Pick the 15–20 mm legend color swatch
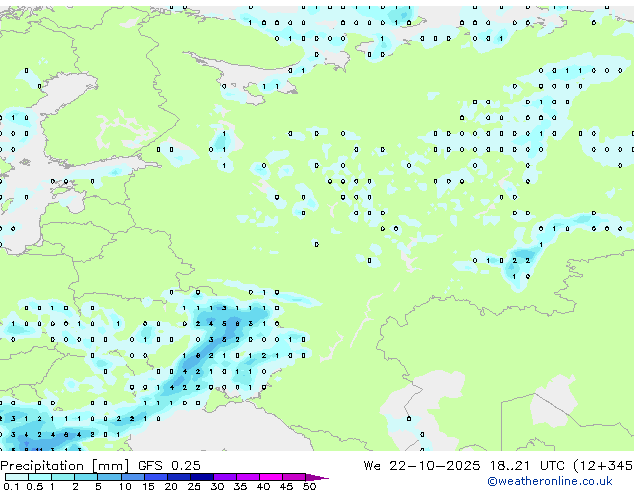The image size is (634, 490). click(156, 477)
